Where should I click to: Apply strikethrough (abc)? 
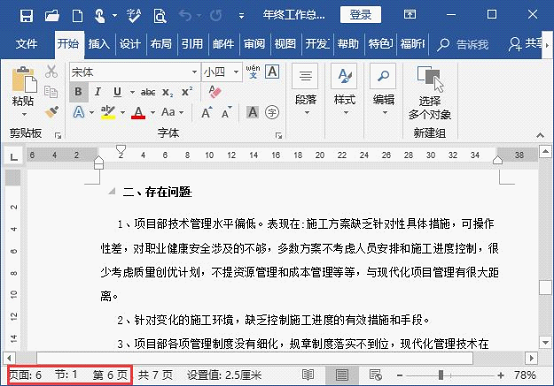coord(148,92)
